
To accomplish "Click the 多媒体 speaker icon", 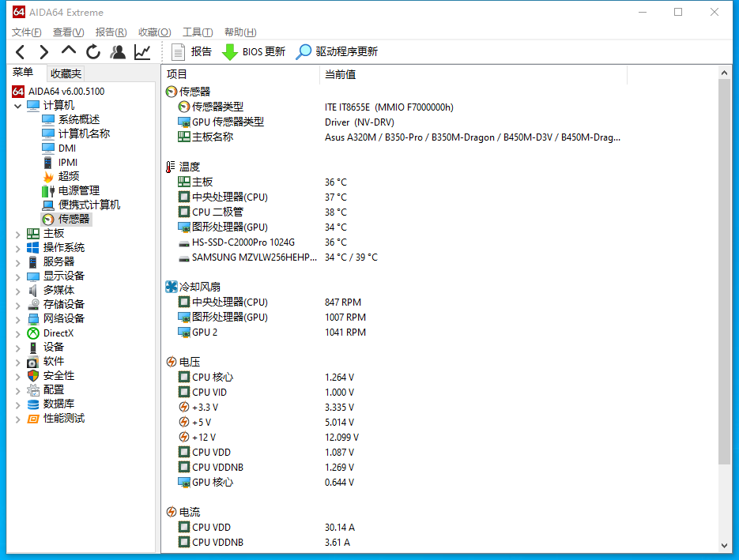I will (33, 291).
